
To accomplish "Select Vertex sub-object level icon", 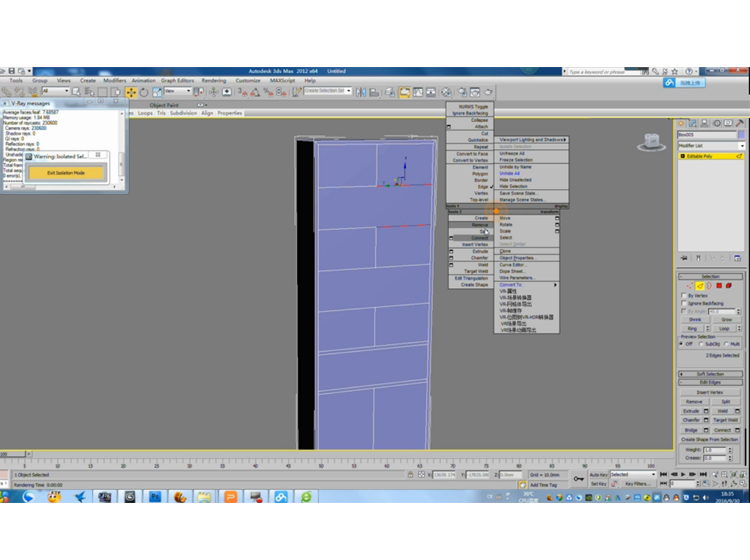I will click(x=690, y=285).
